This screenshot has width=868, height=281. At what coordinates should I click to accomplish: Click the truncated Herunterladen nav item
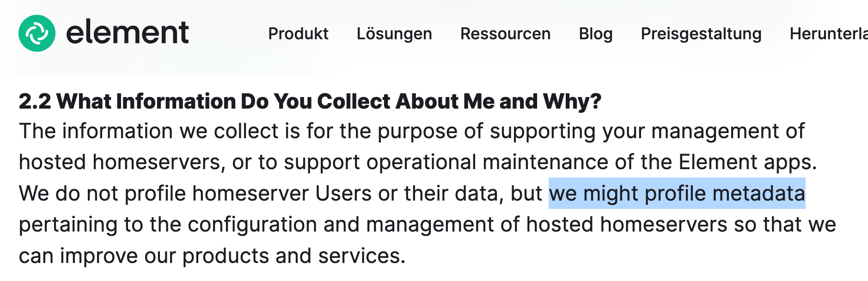point(828,34)
